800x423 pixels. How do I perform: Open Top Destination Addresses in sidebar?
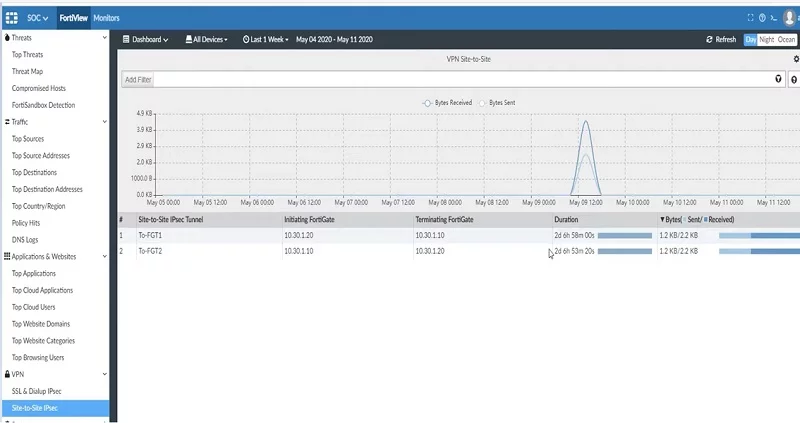[47, 189]
